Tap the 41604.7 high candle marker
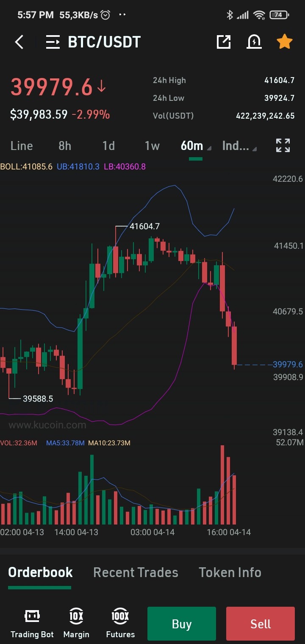 [x=144, y=227]
